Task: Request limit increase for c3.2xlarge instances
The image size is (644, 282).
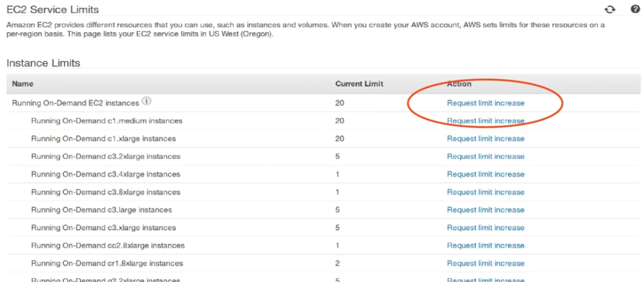Action: coord(486,157)
